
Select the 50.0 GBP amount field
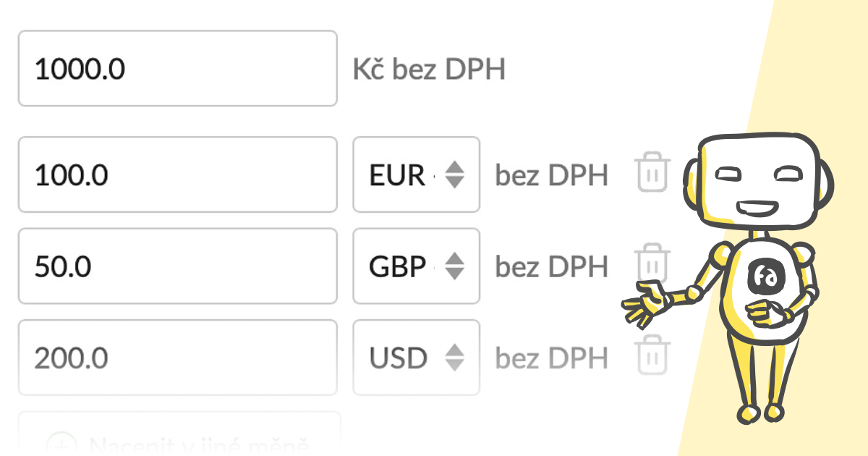pyautogui.click(x=177, y=266)
